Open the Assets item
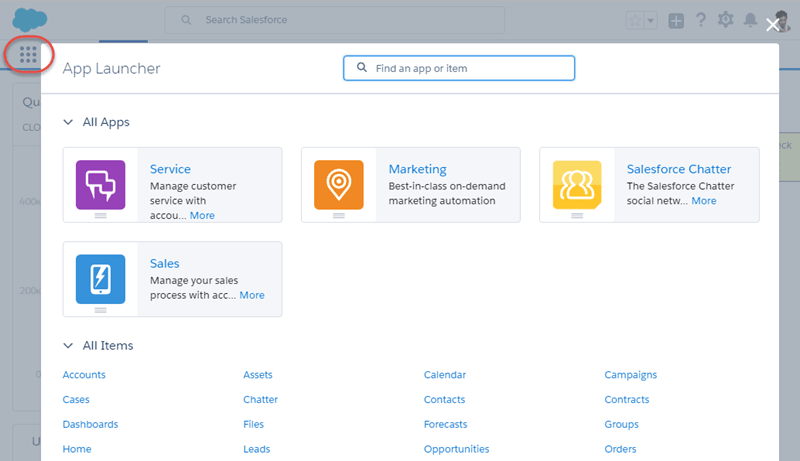 click(x=258, y=375)
